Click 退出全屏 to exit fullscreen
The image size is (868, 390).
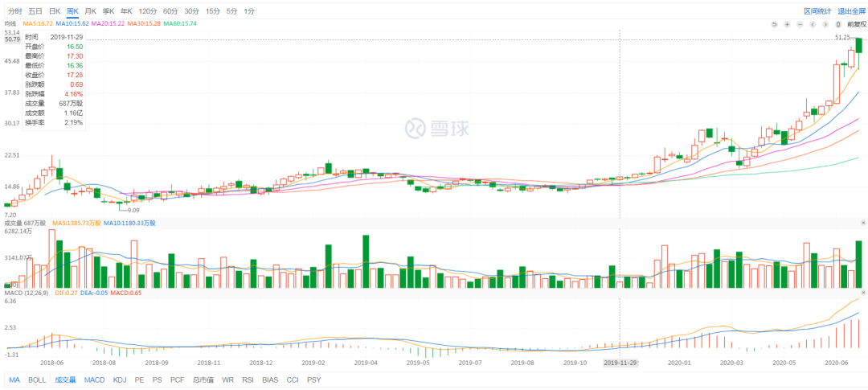tap(851, 11)
